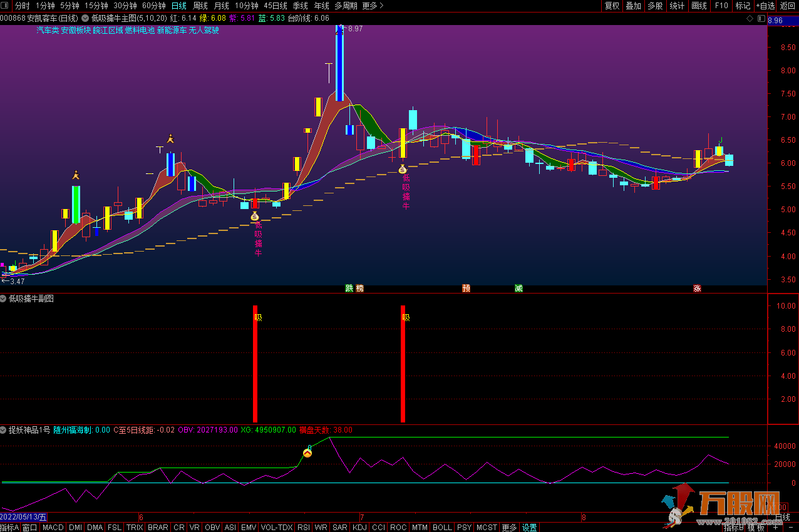Select the MACD indicator

pyautogui.click(x=53, y=528)
